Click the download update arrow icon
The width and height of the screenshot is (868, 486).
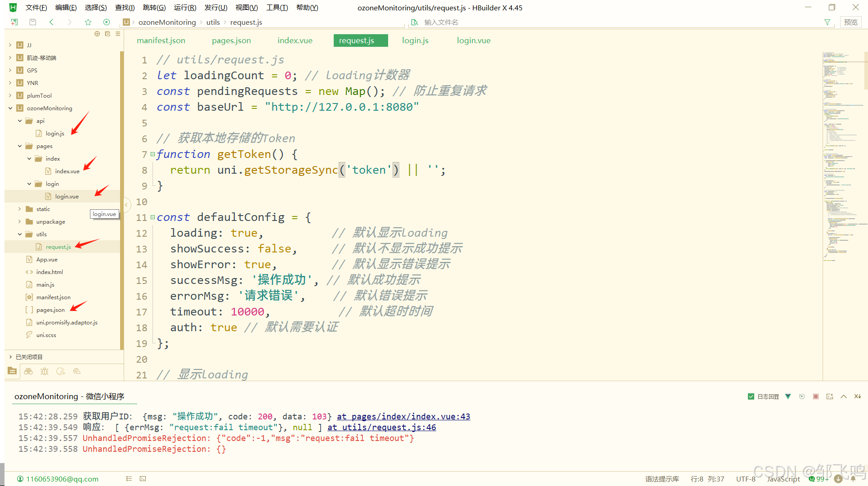(x=838, y=479)
